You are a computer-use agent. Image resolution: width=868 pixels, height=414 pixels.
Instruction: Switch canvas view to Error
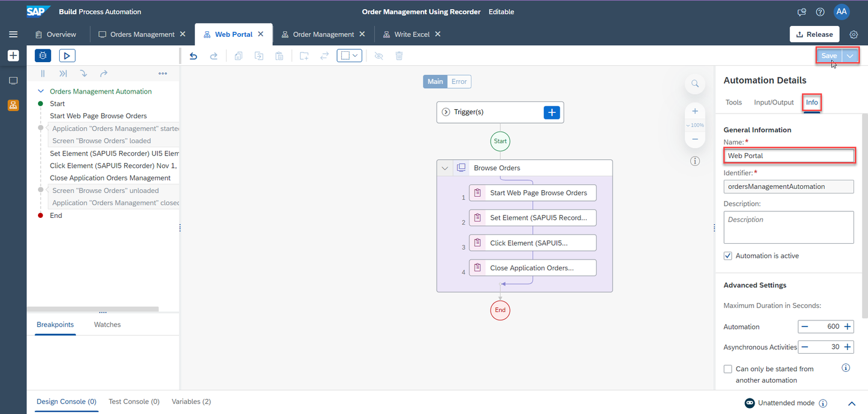point(459,81)
